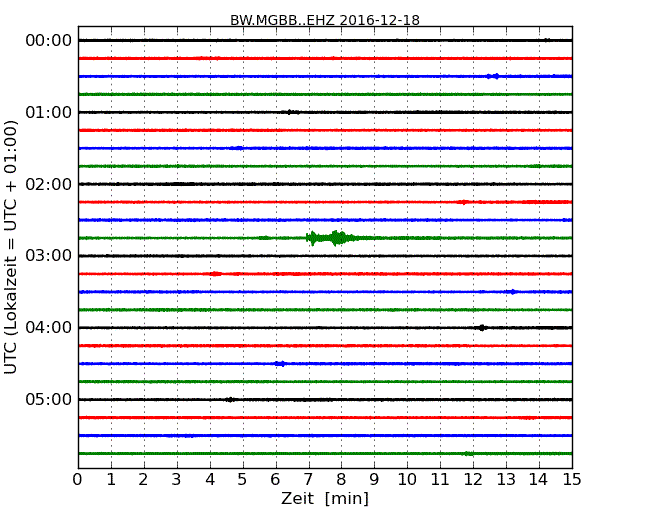Click the y-axis label UTC (Lokalzeit = UTC + 01:00)
Viewport: 650px width, 520px height.
(11, 247)
